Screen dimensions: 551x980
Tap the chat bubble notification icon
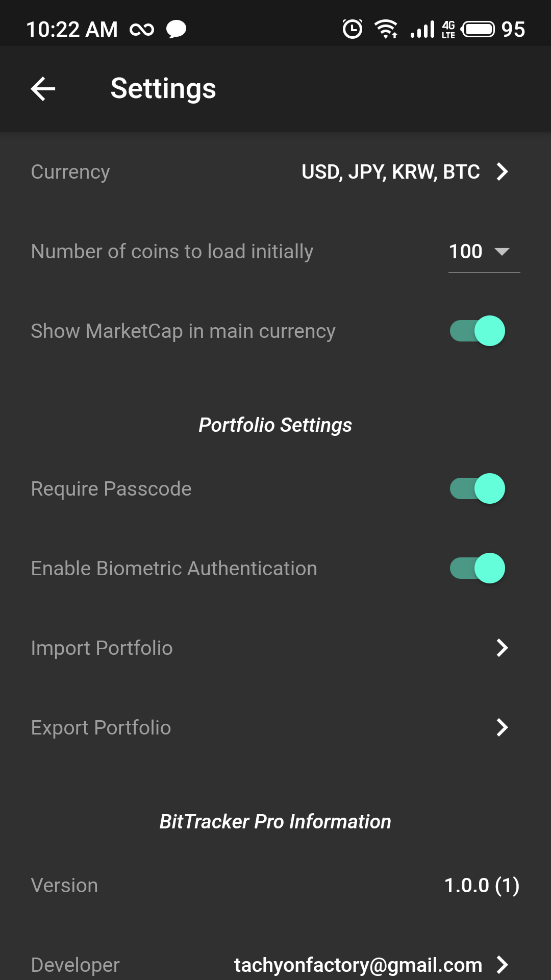[176, 29]
